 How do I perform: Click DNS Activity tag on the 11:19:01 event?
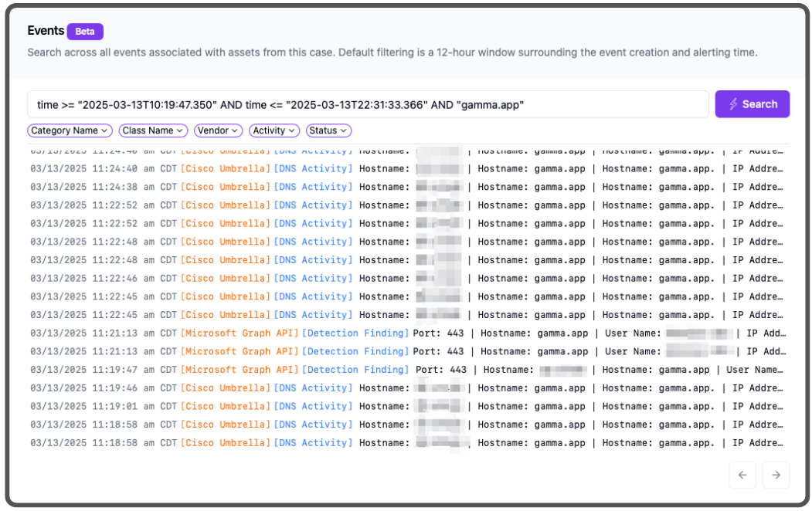(x=314, y=406)
